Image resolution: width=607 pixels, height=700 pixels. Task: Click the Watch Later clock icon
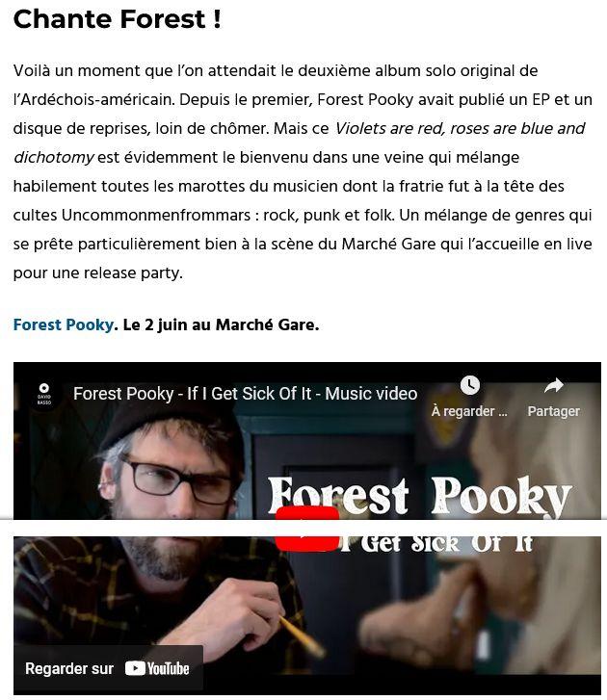[470, 385]
